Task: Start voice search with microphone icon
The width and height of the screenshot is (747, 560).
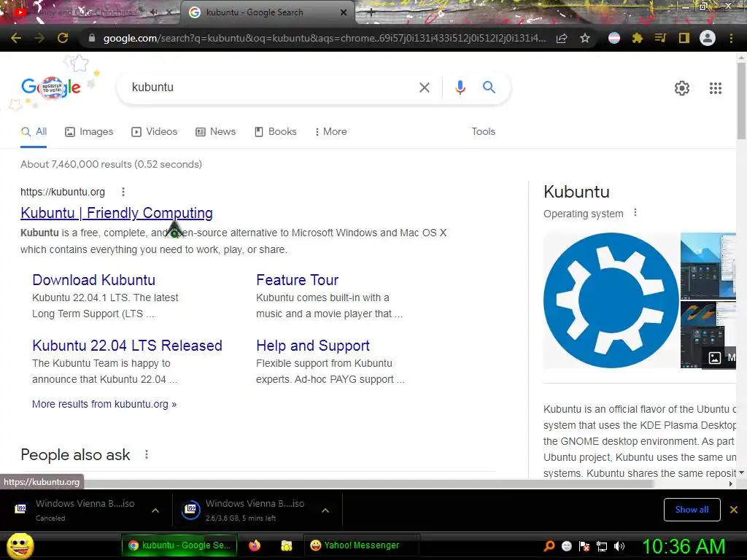Action: click(460, 87)
